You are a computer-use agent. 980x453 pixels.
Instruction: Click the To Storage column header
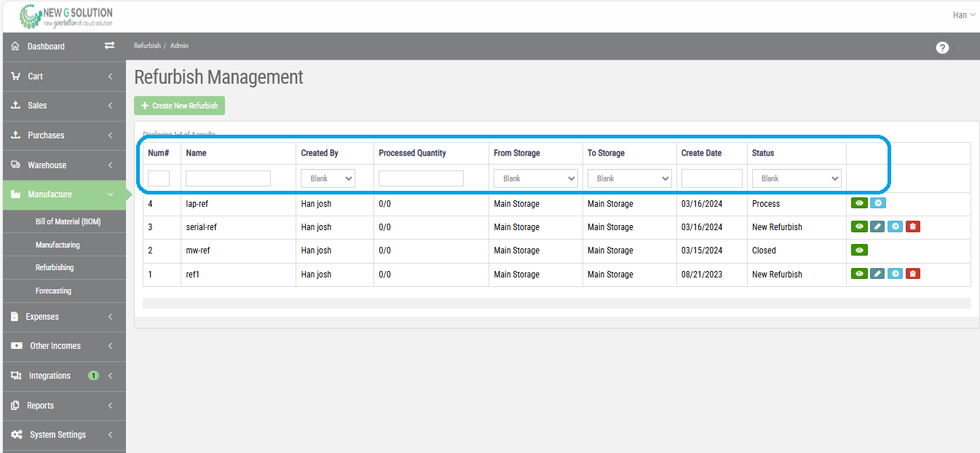[606, 153]
